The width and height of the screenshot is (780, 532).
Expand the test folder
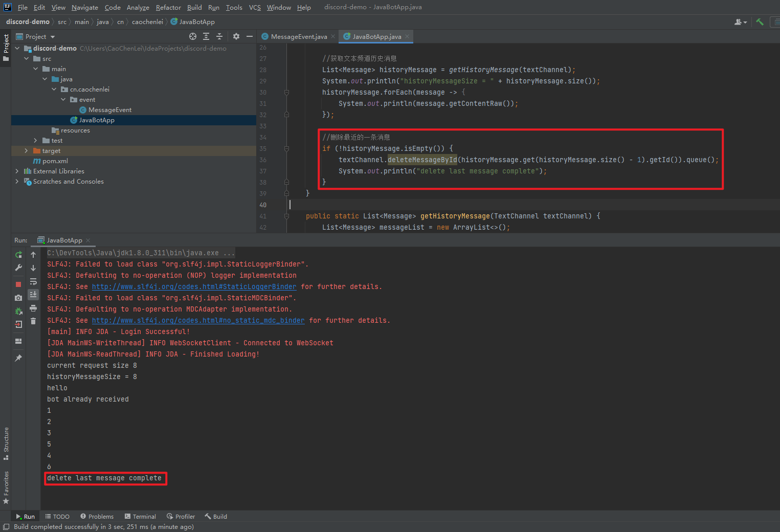point(36,141)
